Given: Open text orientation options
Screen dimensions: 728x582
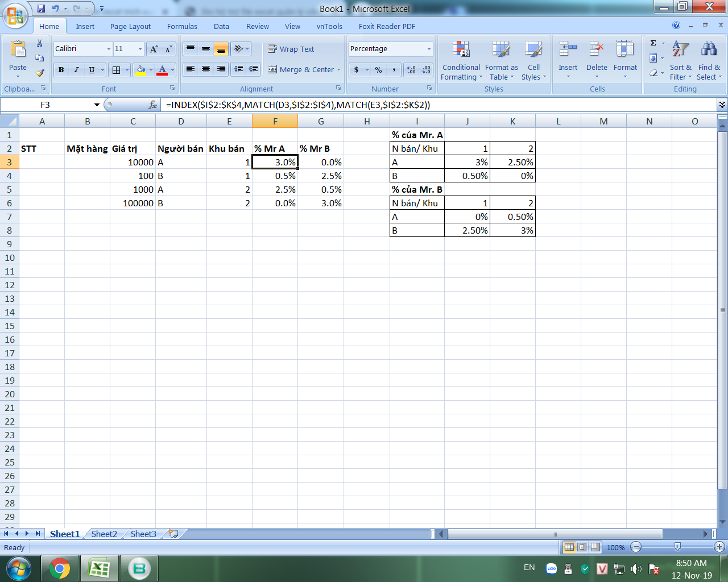Looking at the screenshot, I should pyautogui.click(x=241, y=49).
